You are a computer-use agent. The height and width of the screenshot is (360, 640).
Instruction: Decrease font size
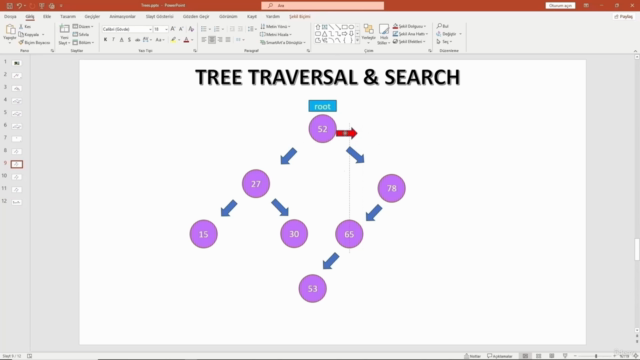[181, 29]
